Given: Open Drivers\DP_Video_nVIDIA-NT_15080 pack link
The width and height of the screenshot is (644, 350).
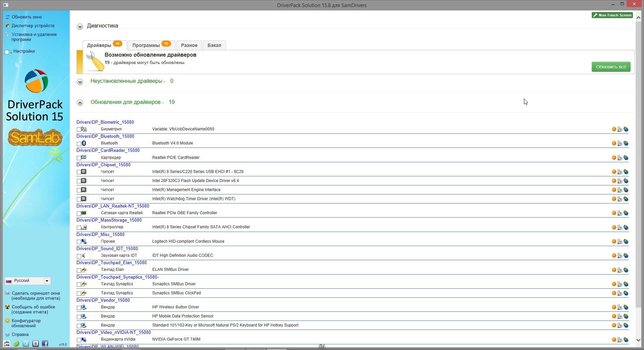Looking at the screenshot, I should [x=113, y=332].
